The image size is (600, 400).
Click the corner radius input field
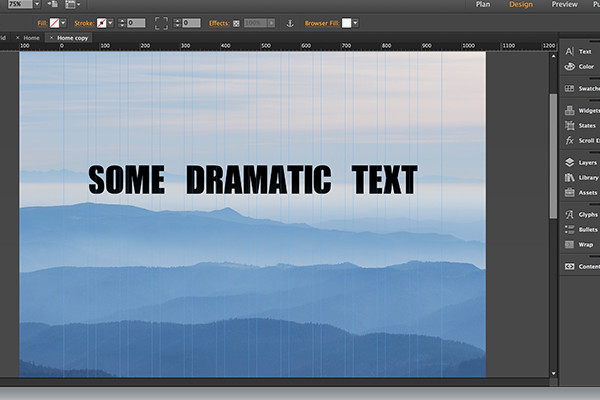[191, 23]
